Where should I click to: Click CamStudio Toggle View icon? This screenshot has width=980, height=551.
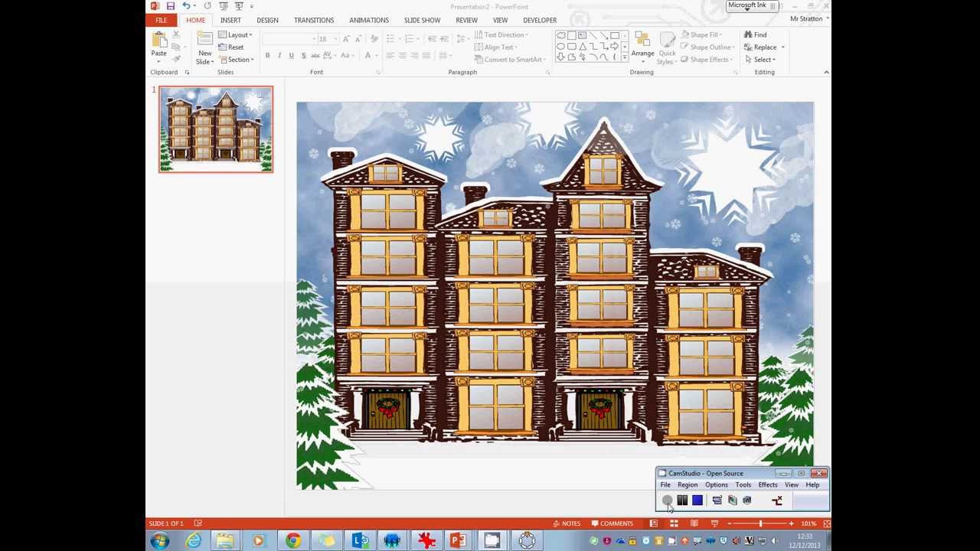click(x=717, y=500)
